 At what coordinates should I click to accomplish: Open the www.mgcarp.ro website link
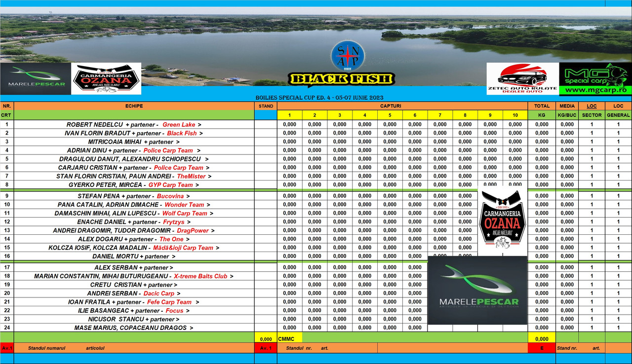point(596,90)
